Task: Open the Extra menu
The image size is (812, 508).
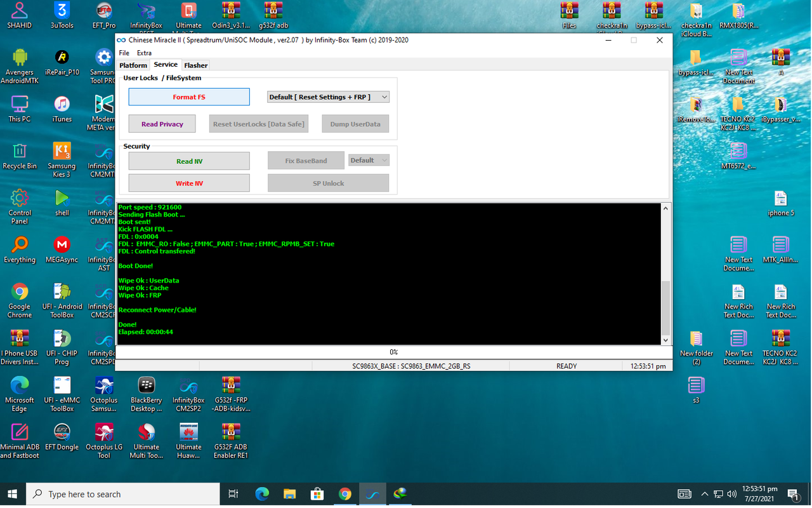Action: coord(144,53)
